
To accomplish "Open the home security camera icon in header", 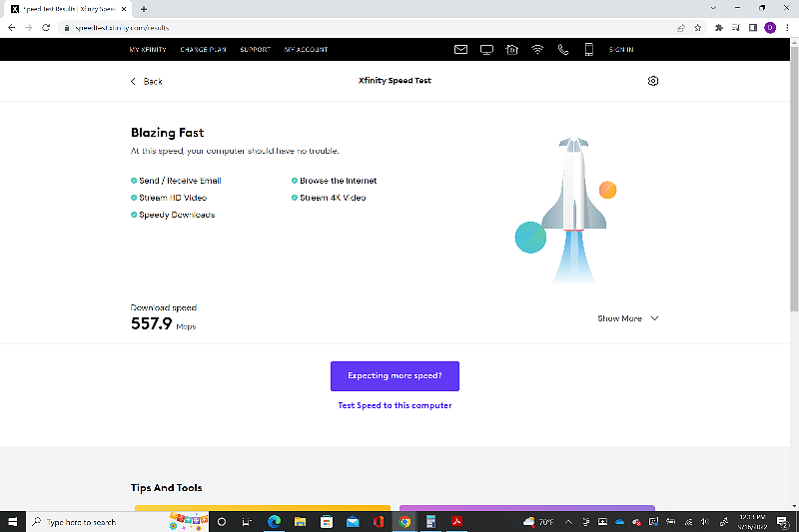I will click(512, 49).
